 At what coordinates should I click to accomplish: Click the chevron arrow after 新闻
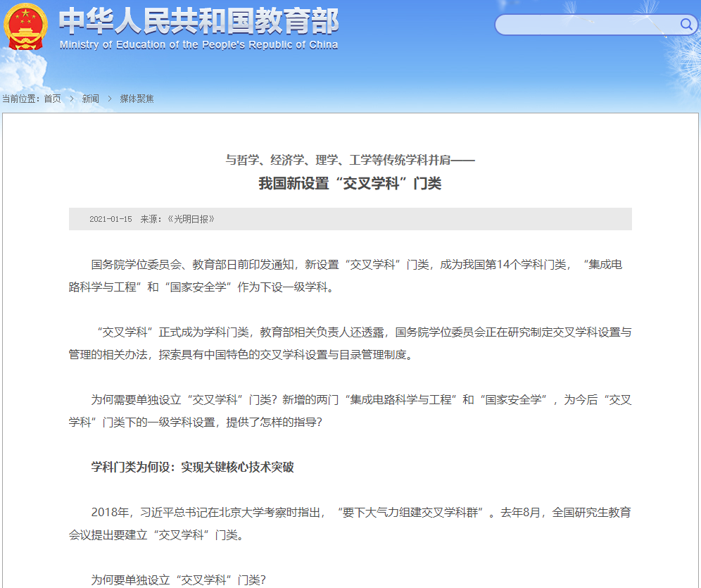[x=110, y=99]
